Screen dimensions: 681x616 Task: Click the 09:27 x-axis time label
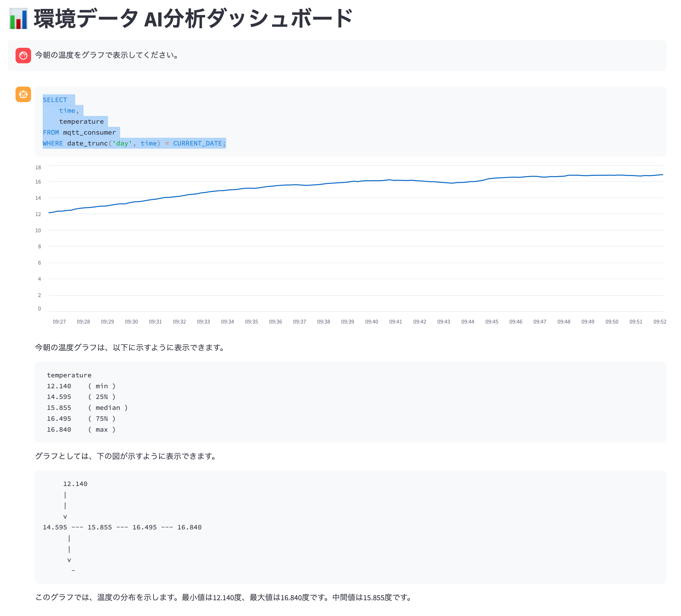point(59,322)
